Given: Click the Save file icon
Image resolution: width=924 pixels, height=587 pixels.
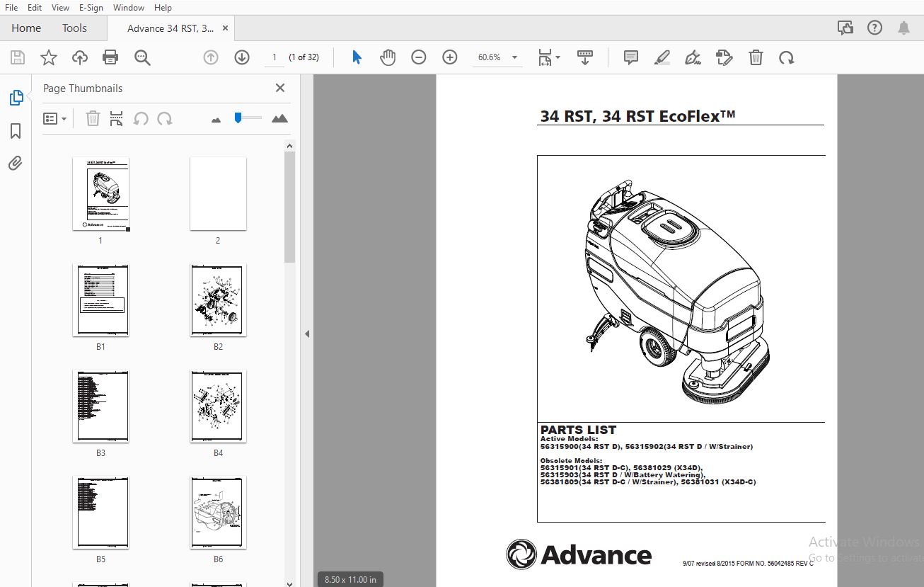Looking at the screenshot, I should (18, 57).
